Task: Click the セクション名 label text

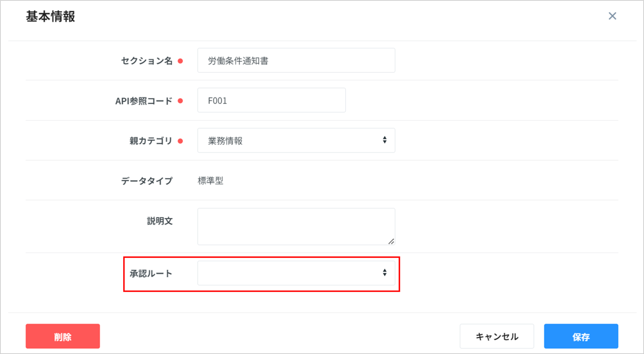Action: pyautogui.click(x=147, y=61)
